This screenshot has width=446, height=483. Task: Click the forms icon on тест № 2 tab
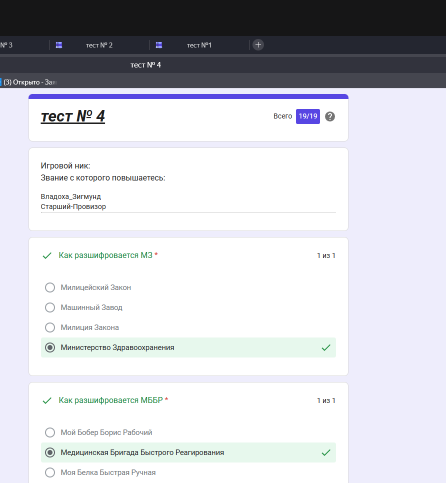(59, 45)
